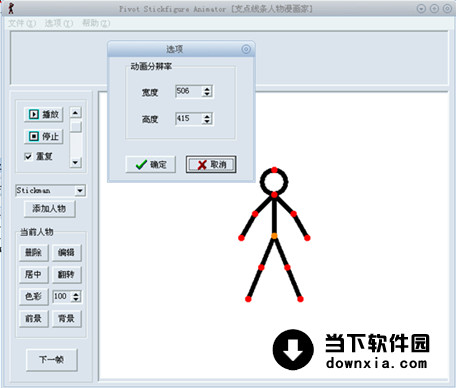Click the speed scrollbar up arrow
Viewport: 456px width, 388px height.
click(76, 113)
